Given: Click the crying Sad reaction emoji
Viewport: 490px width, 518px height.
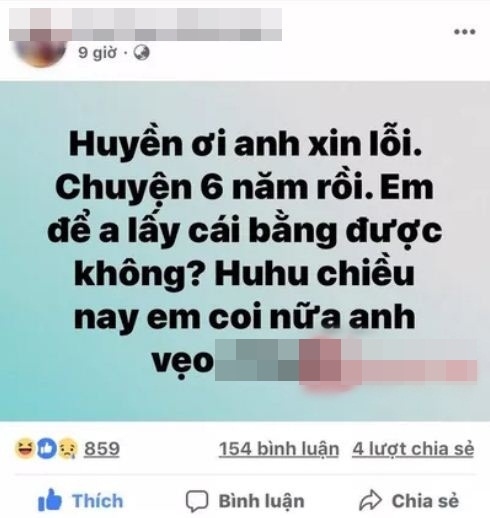Looking at the screenshot, I should tap(68, 449).
